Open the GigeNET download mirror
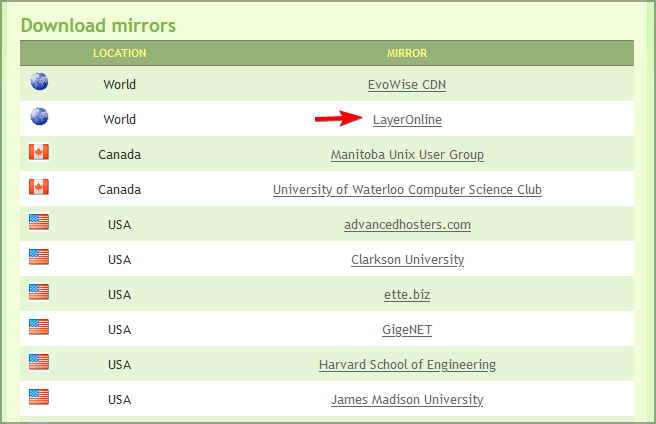Image resolution: width=656 pixels, height=424 pixels. point(407,330)
